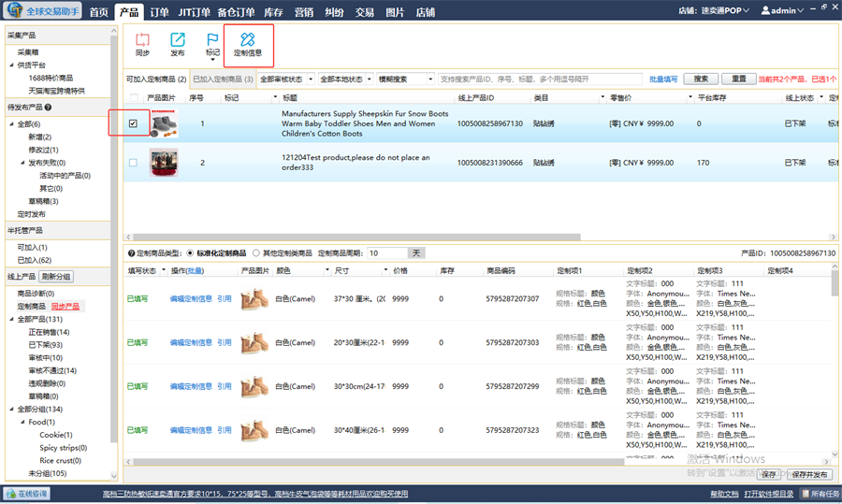842x504 pixels.
Task: Switch to the 首页 menu tab
Action: 99,12
